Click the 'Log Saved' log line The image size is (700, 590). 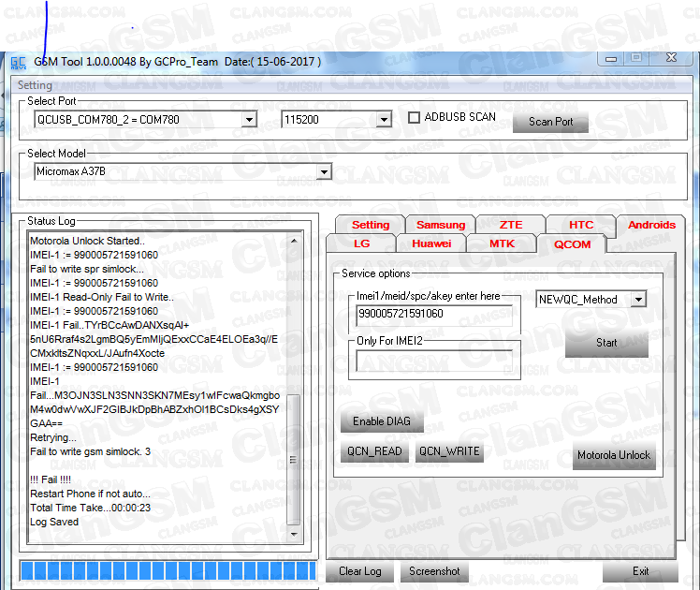coord(54,523)
